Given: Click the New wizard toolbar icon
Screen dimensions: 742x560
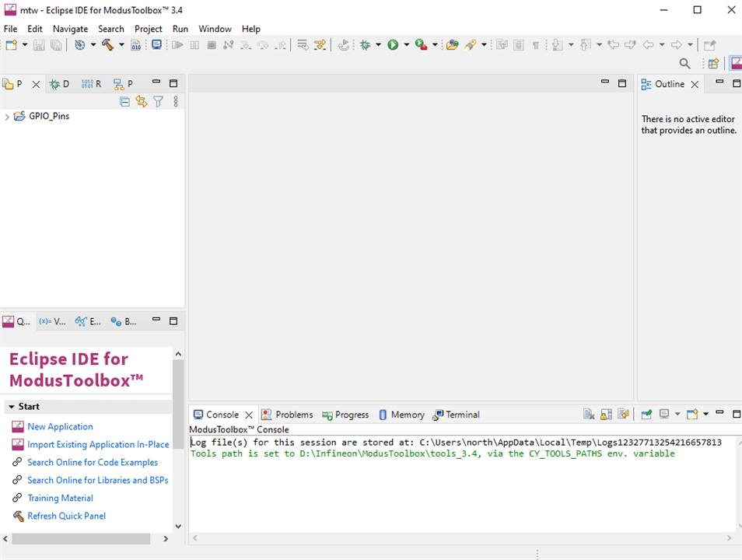Looking at the screenshot, I should (x=12, y=45).
